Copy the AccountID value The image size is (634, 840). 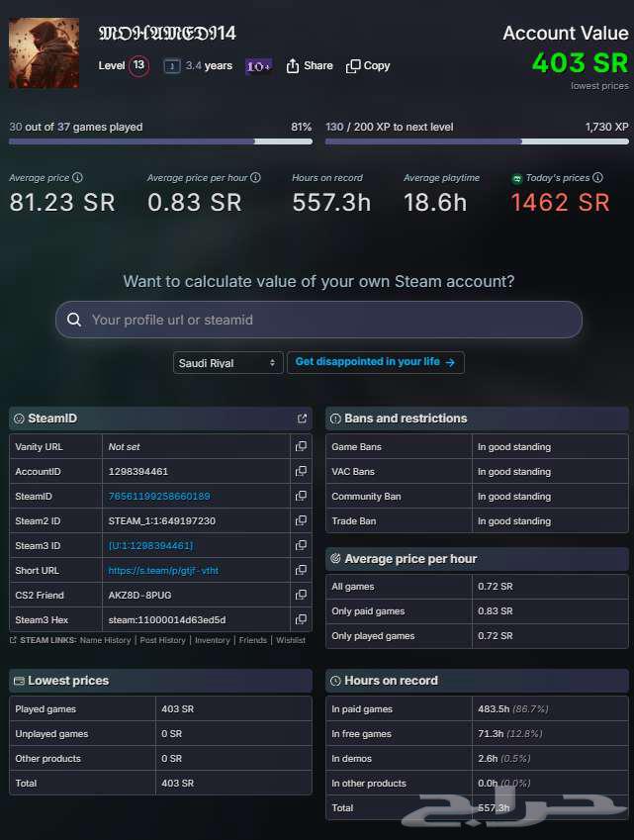tap(301, 472)
